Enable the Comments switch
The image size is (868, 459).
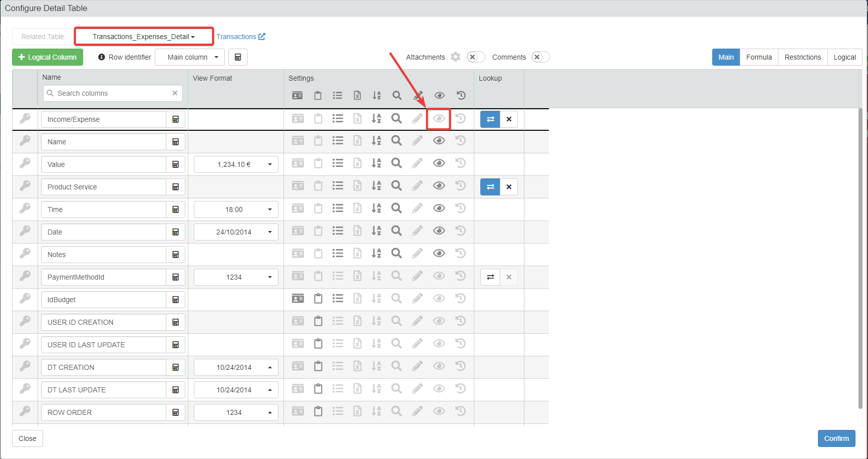(540, 57)
